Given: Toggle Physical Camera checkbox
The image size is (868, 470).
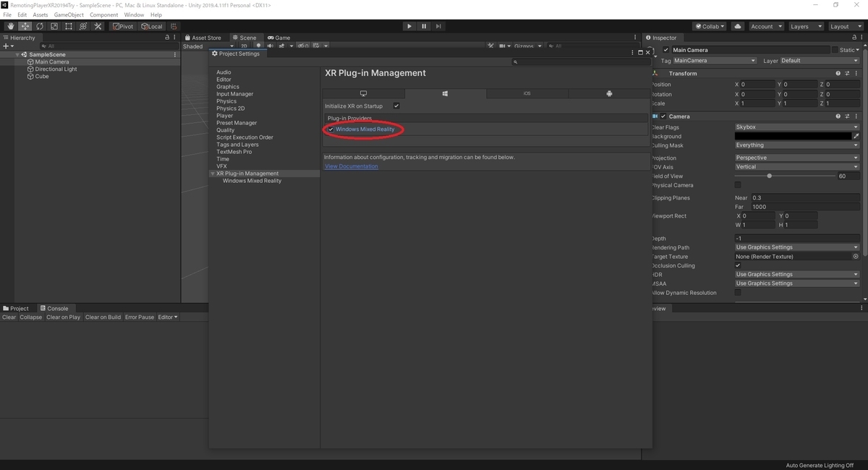Looking at the screenshot, I should tap(738, 185).
